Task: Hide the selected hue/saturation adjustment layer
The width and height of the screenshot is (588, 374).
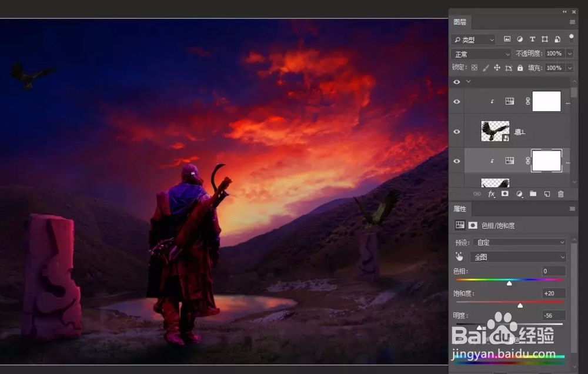Action: (x=456, y=161)
